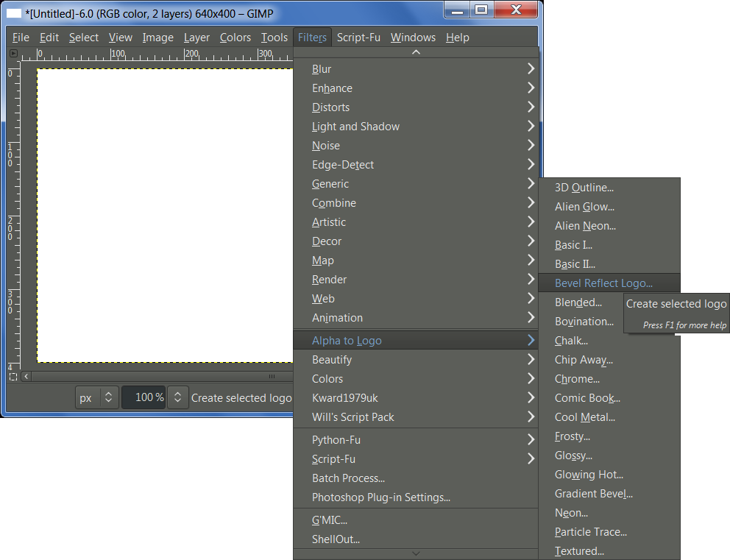Open the Layer menu
Screen dimensions: 730x560
click(x=196, y=38)
